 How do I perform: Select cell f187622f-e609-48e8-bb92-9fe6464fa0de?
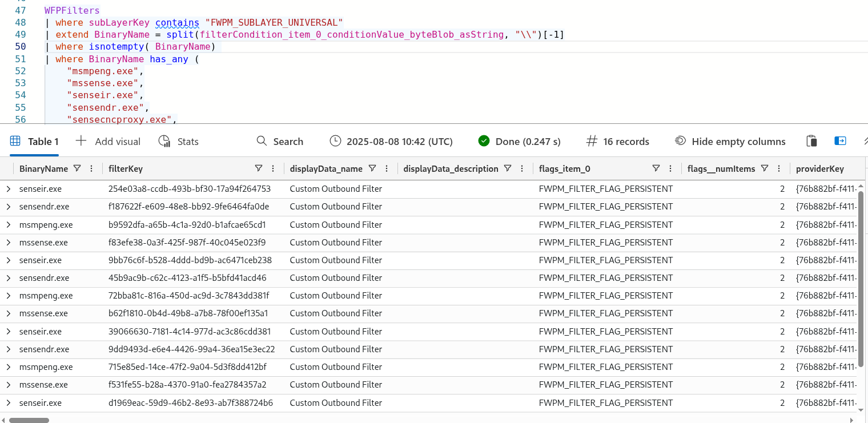[x=188, y=206]
